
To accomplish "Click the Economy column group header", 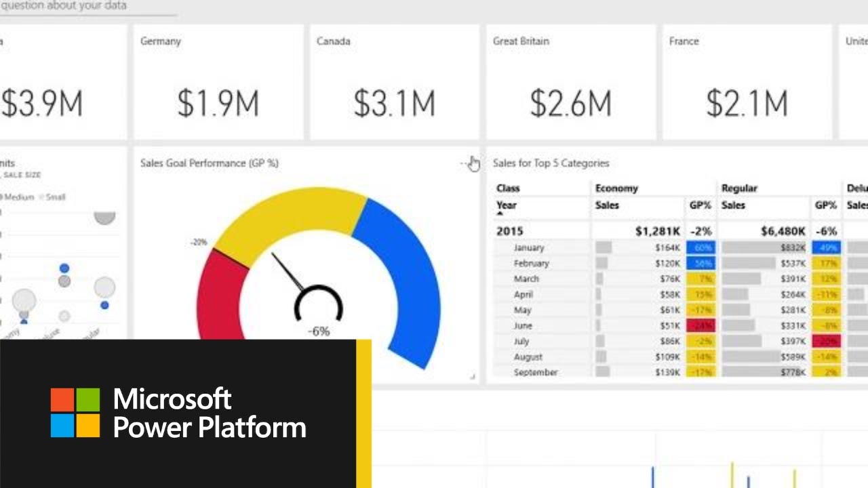I will pyautogui.click(x=616, y=188).
